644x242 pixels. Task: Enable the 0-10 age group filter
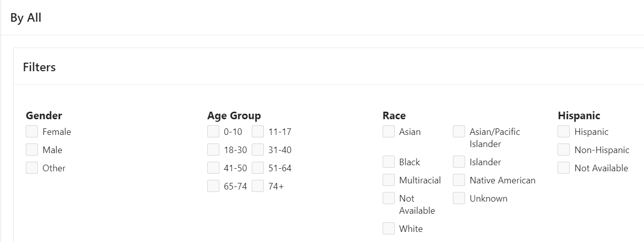tap(213, 132)
